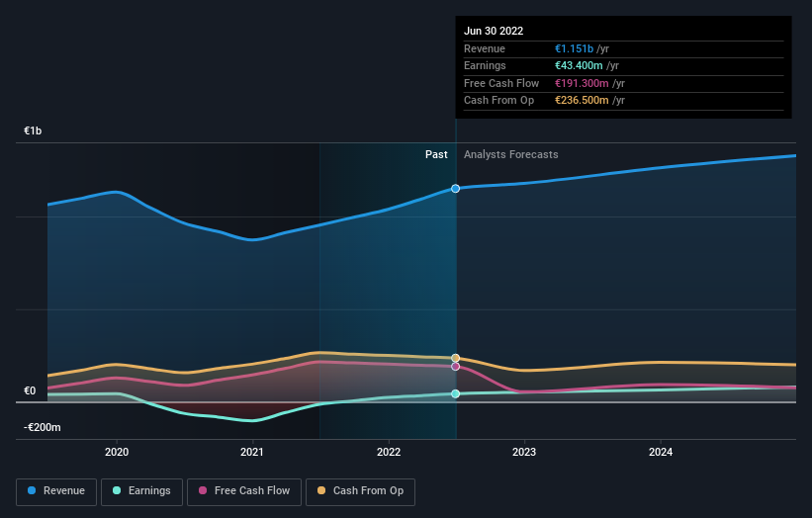Click the 2022 x-axis label
812x518 pixels.
(x=389, y=453)
